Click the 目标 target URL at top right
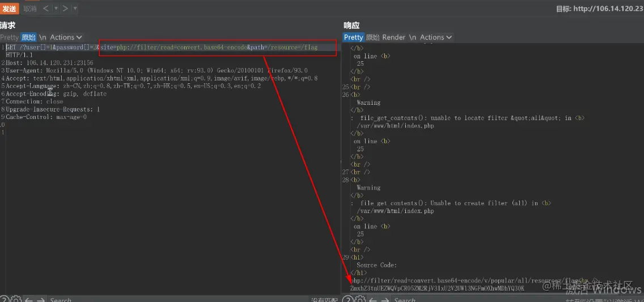Screen dimensions: 644x302 pos(600,8)
